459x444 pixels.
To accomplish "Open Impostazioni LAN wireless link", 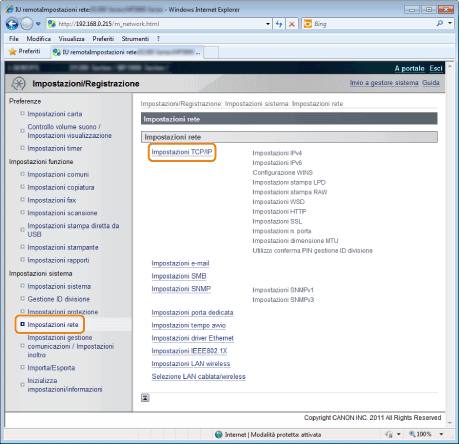I will click(x=191, y=364).
